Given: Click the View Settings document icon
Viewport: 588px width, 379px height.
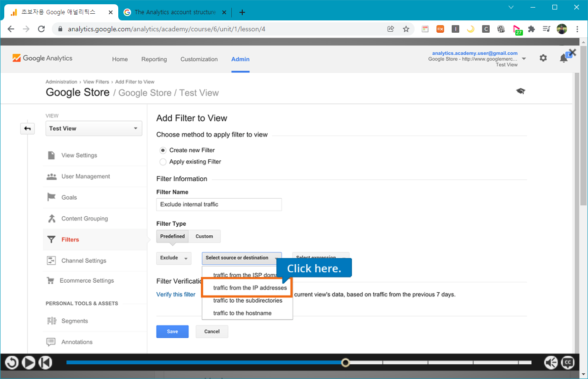Looking at the screenshot, I should pos(51,155).
